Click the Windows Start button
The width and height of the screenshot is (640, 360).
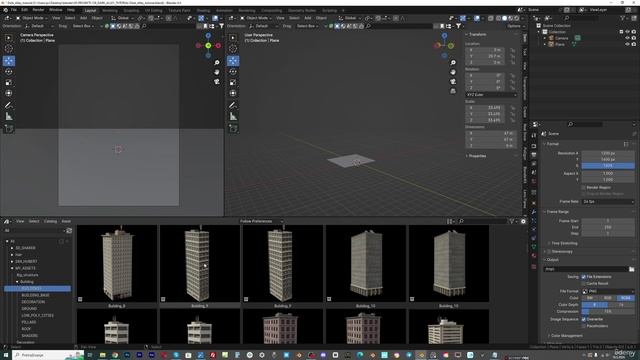tap(6, 355)
